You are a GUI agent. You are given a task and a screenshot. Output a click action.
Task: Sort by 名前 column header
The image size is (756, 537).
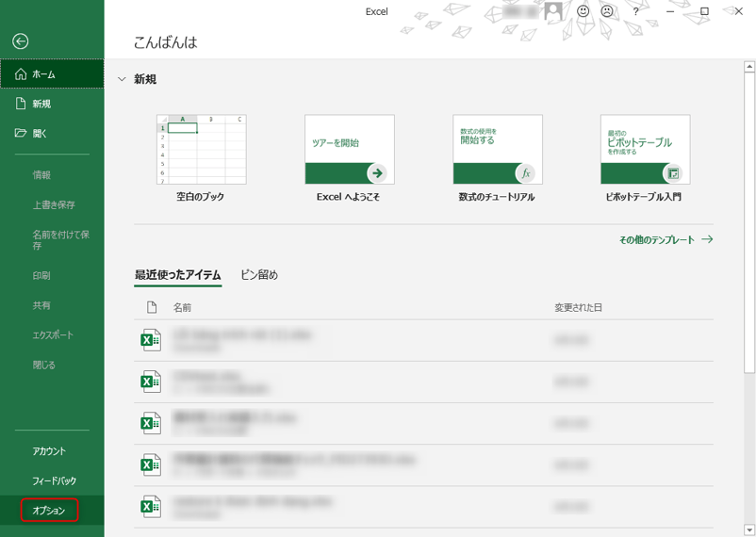(x=182, y=307)
